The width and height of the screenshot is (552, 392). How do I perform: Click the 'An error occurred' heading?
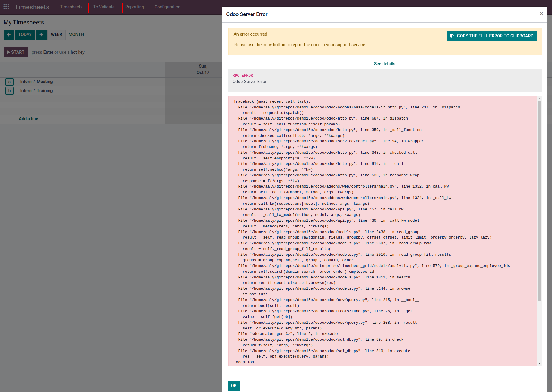pos(250,34)
